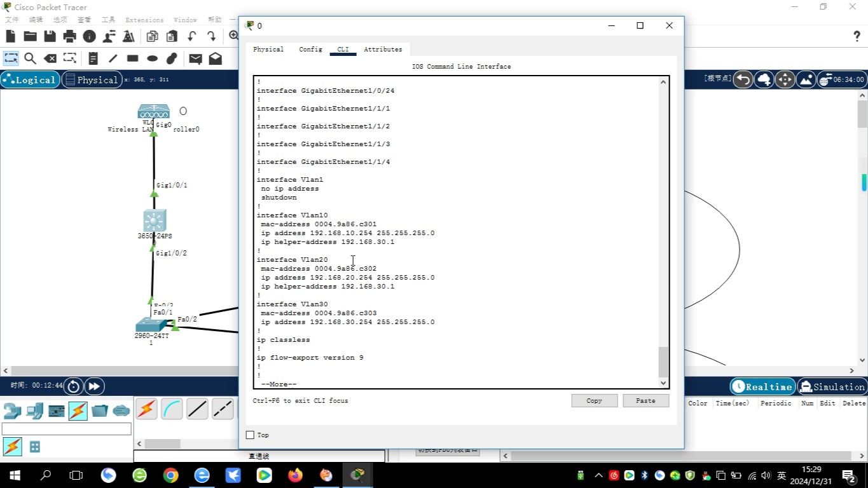Open the environment time 06:34:00 button
Image resolution: width=868 pixels, height=488 pixels.
pos(842,79)
